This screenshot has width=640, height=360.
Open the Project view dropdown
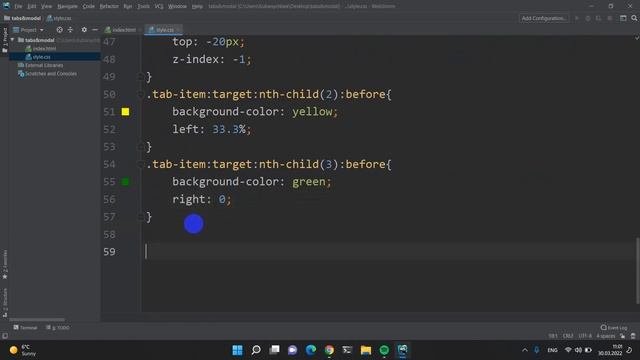[x=28, y=30]
